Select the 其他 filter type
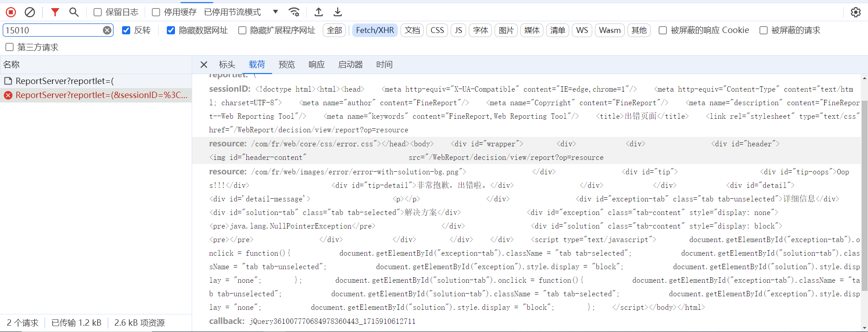The image size is (868, 332). pyautogui.click(x=639, y=30)
